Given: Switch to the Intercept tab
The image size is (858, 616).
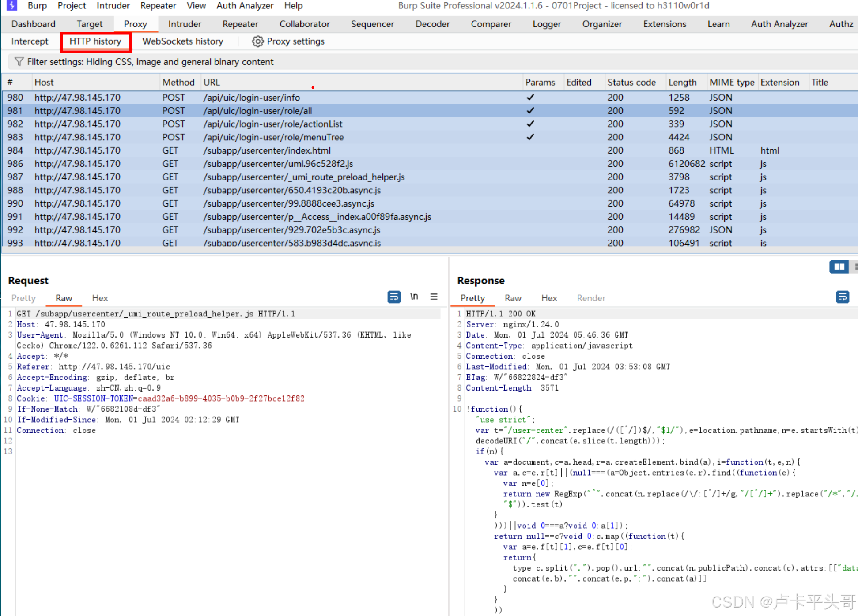Looking at the screenshot, I should [29, 41].
